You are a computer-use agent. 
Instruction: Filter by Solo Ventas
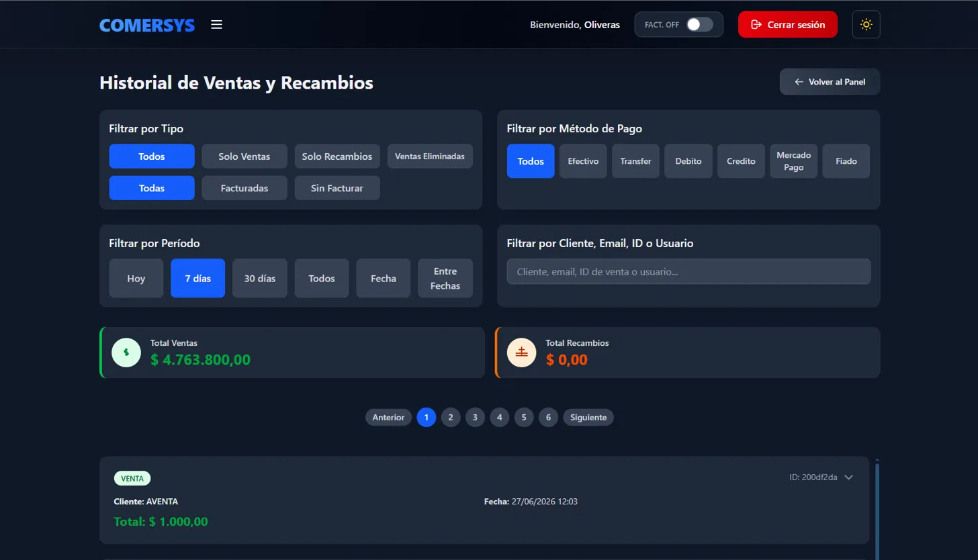click(x=244, y=156)
